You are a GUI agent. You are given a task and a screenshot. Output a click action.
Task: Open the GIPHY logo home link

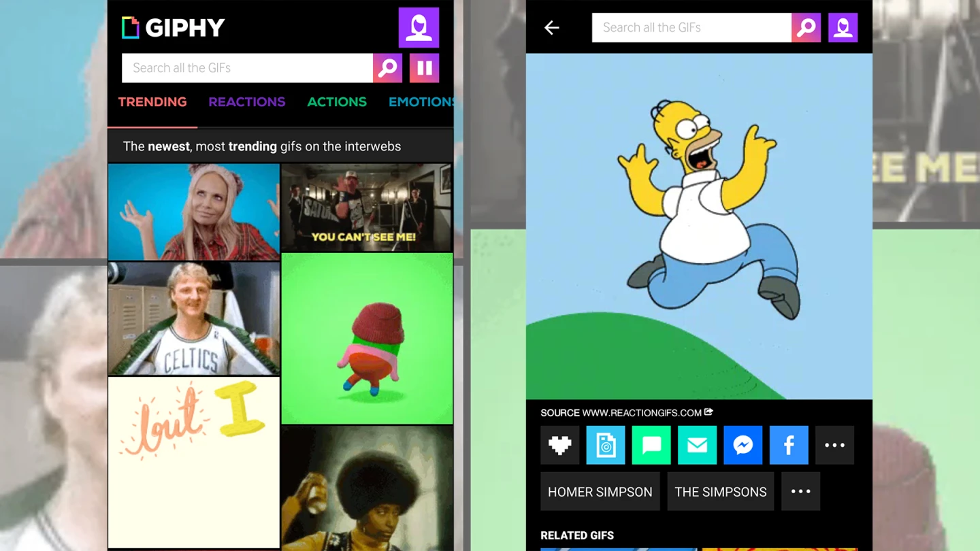pyautogui.click(x=173, y=28)
